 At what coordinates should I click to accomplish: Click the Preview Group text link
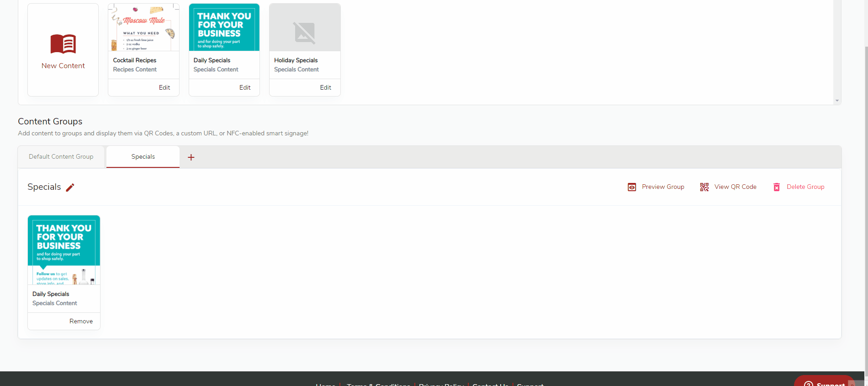pos(663,187)
